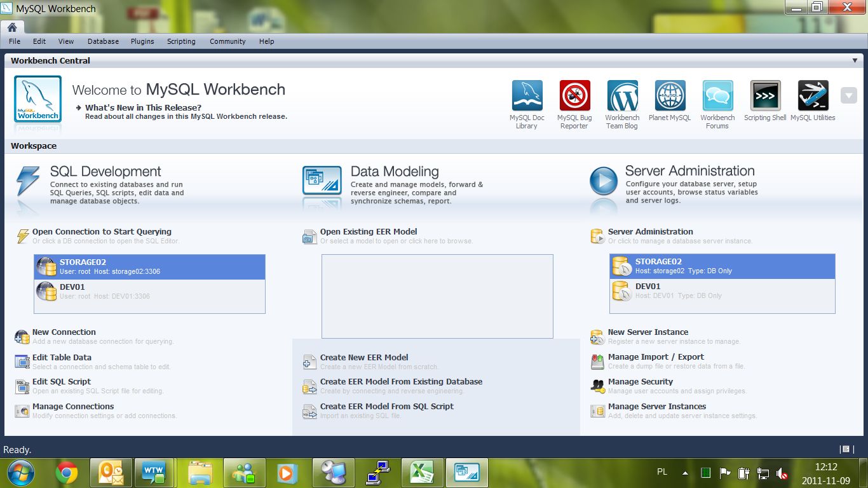Image resolution: width=868 pixels, height=488 pixels.
Task: Click Create EER Model From SQL Script
Action: 387,407
